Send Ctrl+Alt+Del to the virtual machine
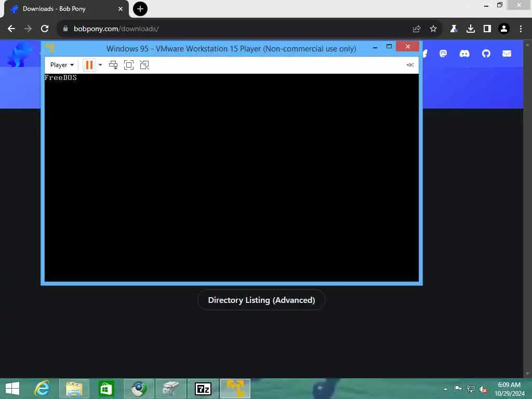Image resolution: width=532 pixels, height=399 pixels. coord(113,65)
